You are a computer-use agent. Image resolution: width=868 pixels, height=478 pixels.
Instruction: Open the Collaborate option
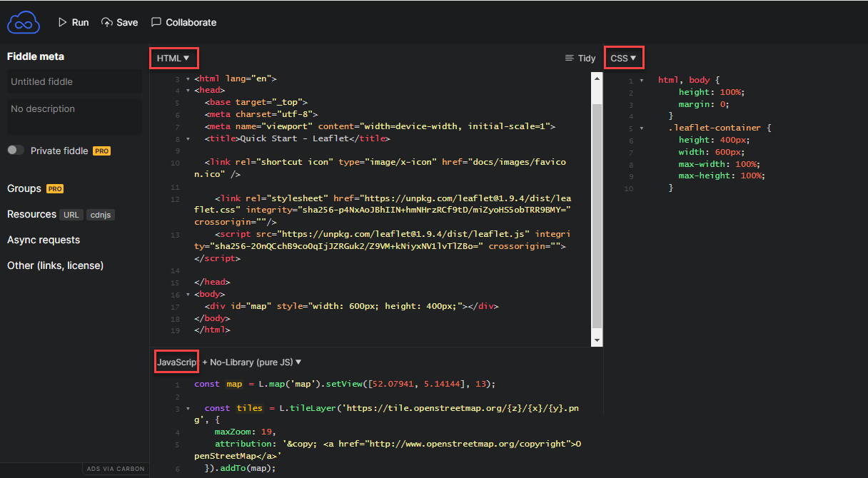(x=183, y=22)
